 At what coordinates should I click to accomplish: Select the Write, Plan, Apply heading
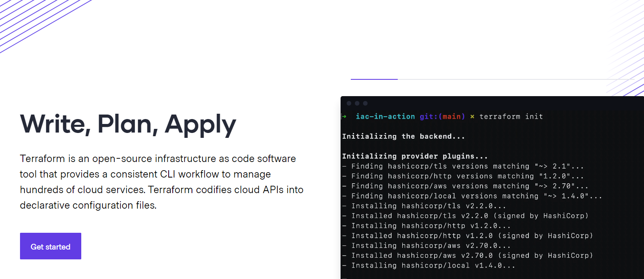[x=128, y=124]
